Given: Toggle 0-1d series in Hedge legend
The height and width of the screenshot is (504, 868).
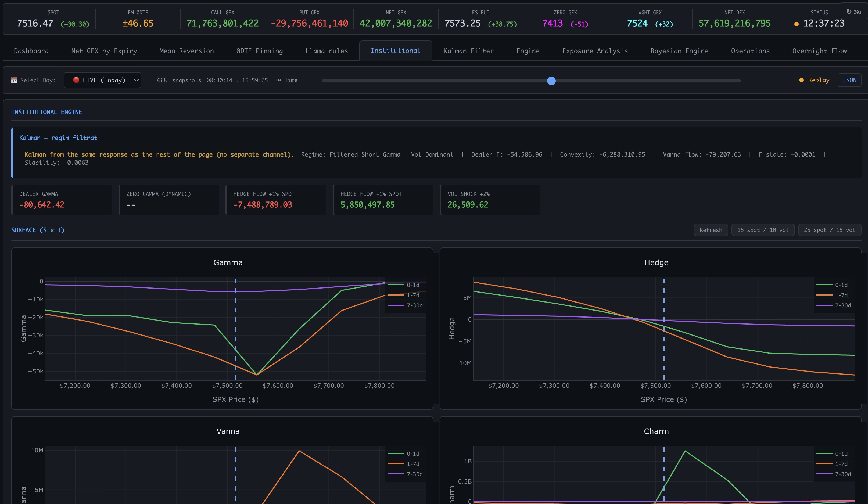Looking at the screenshot, I should pyautogui.click(x=832, y=285).
